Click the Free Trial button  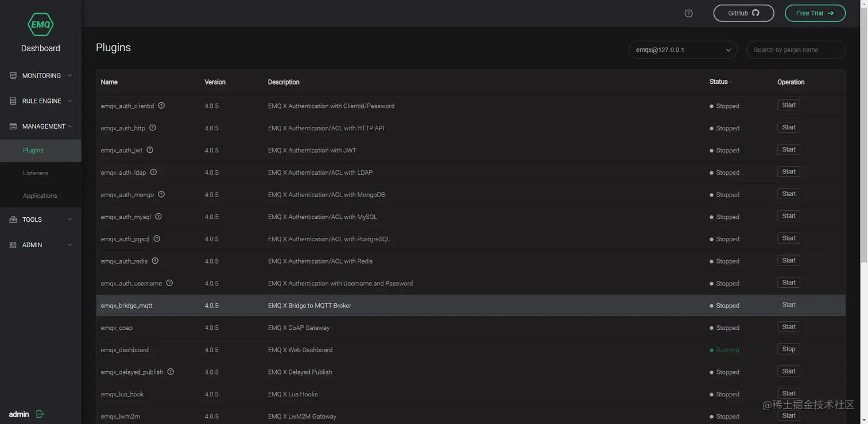pos(815,13)
